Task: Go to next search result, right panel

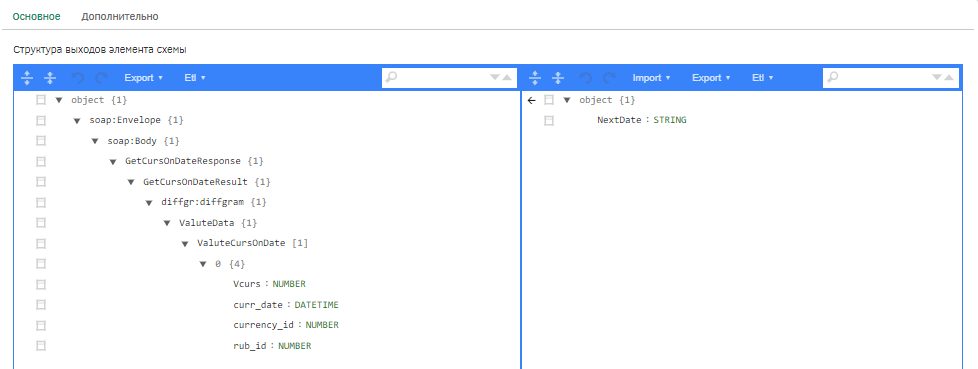Action: point(936,77)
